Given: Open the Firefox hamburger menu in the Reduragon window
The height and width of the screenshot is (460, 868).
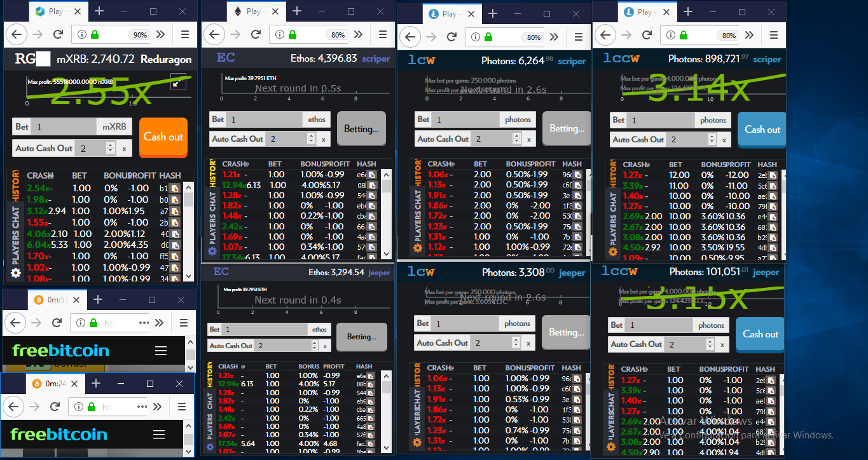Looking at the screenshot, I should [185, 35].
